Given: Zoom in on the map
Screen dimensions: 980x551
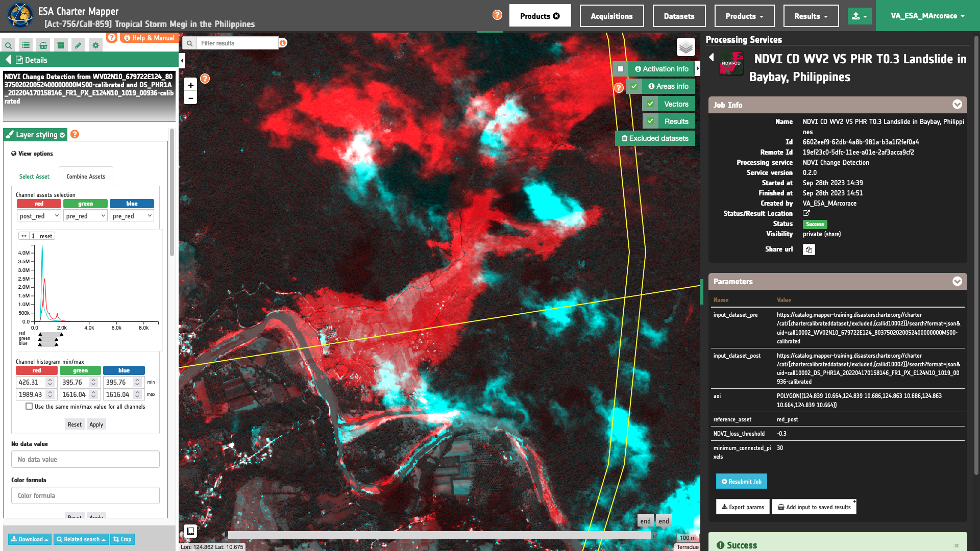Looking at the screenshot, I should coord(190,85).
